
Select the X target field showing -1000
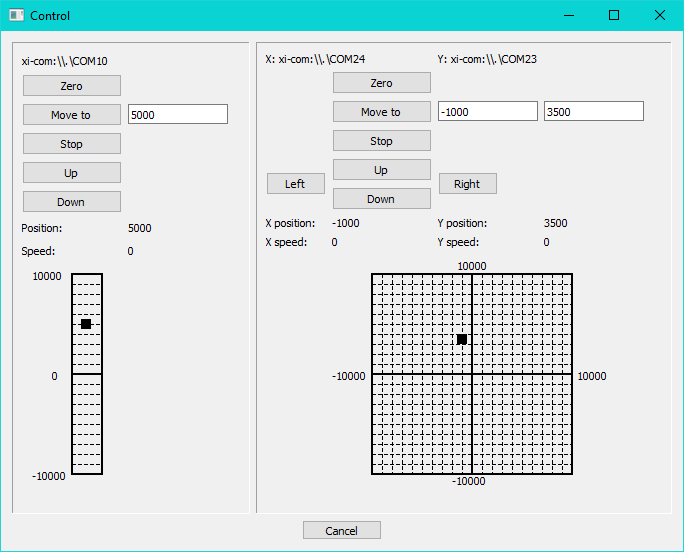pos(488,112)
